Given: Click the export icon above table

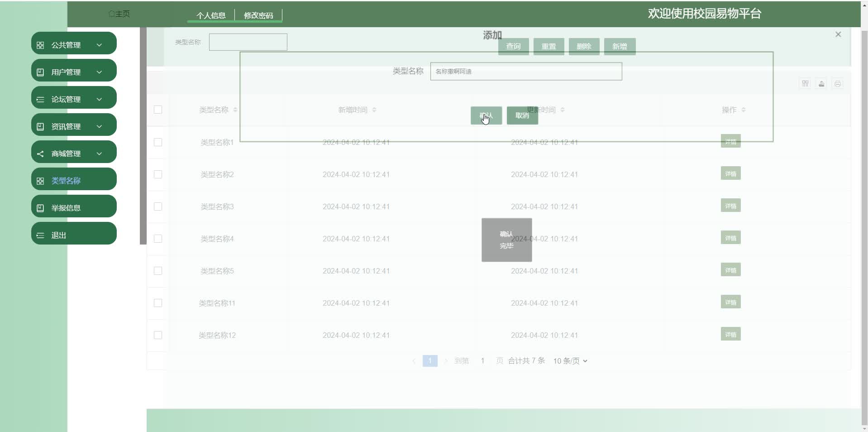Looking at the screenshot, I should pyautogui.click(x=821, y=84).
